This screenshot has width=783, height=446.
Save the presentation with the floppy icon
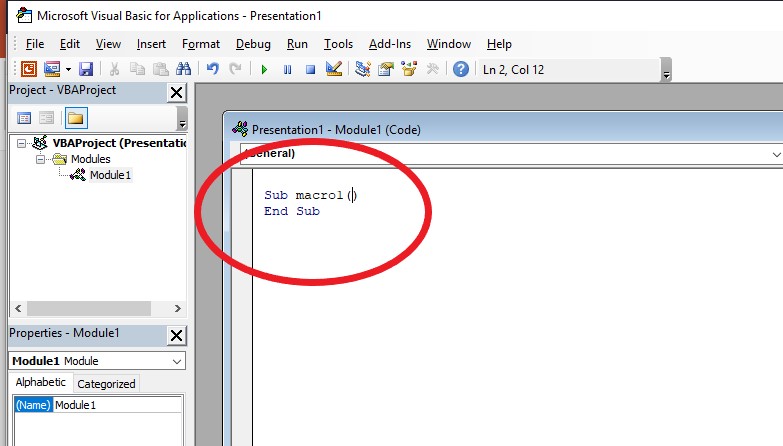pyautogui.click(x=86, y=69)
